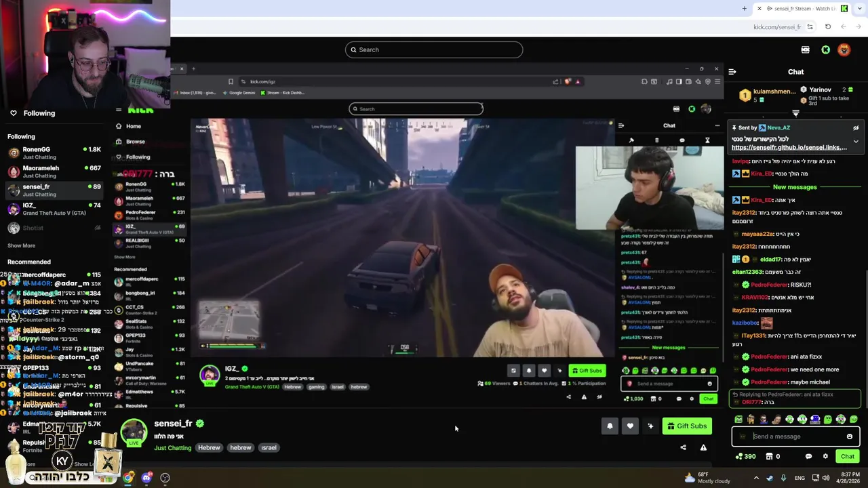Gift Subs button for sensei_fr

686,426
